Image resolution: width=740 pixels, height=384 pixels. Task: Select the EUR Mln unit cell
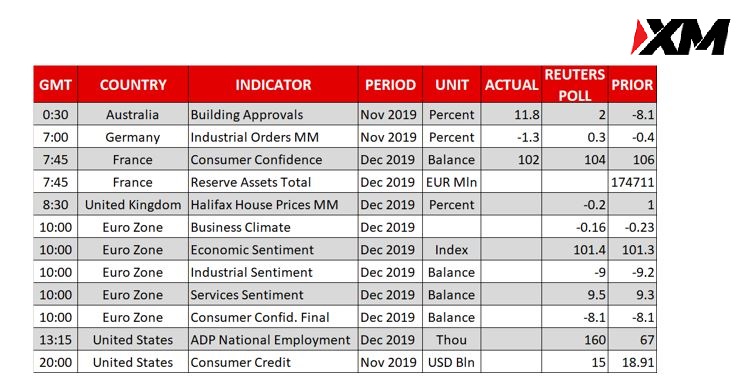(452, 182)
